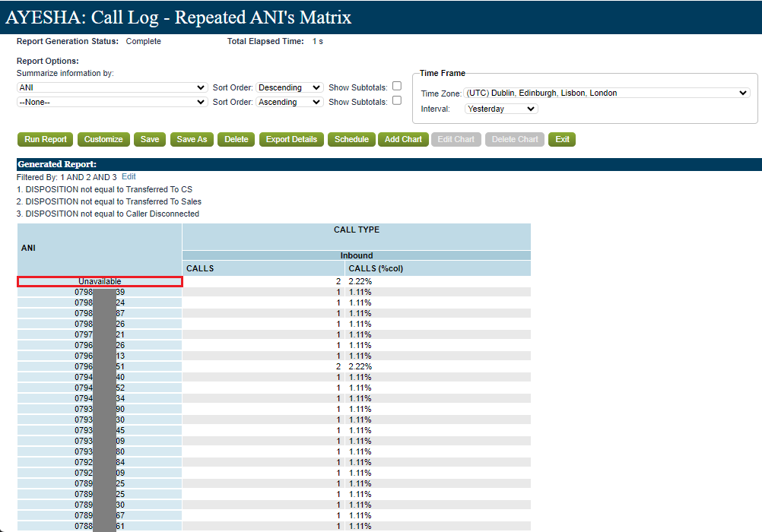Click the greyed Delete Chart button
762x532 pixels.
click(515, 139)
